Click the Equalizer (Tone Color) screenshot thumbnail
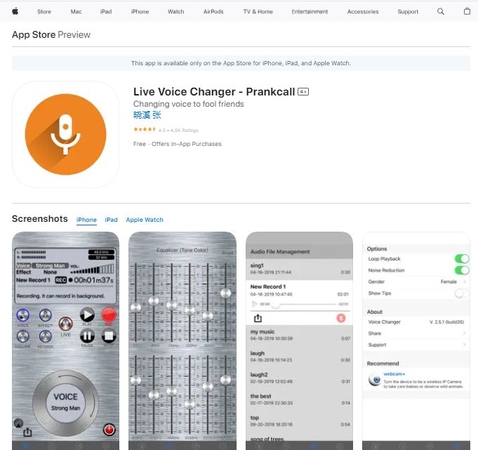Image resolution: width=478 pixels, height=450 pixels. pyautogui.click(x=182, y=341)
